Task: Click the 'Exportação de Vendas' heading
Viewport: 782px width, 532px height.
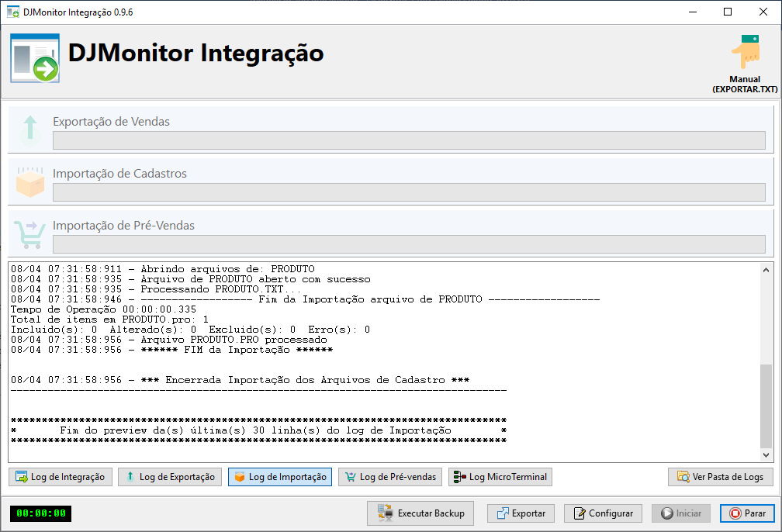Action: [111, 122]
